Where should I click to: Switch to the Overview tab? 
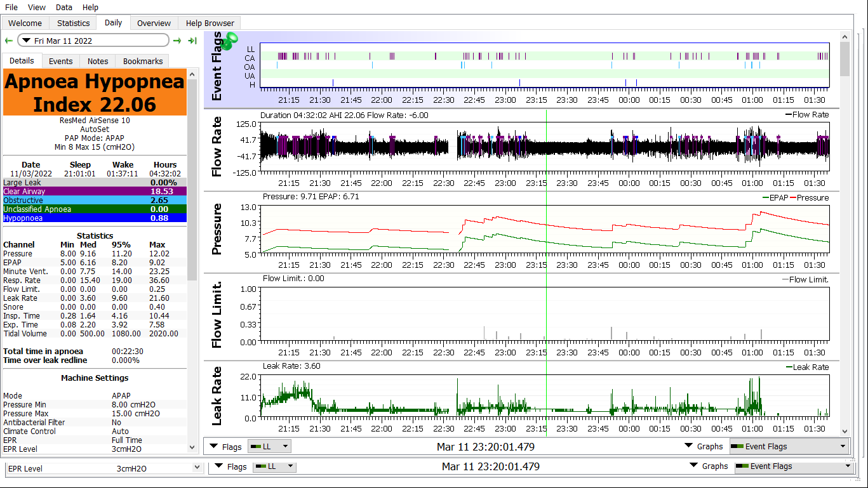[x=154, y=23]
